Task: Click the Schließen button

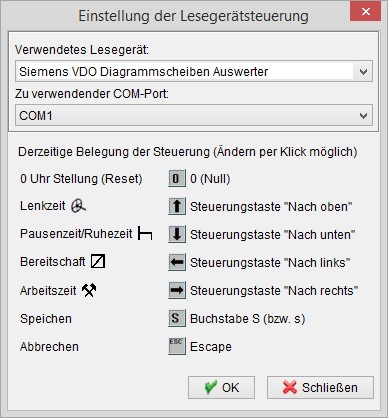Action: coord(320,388)
